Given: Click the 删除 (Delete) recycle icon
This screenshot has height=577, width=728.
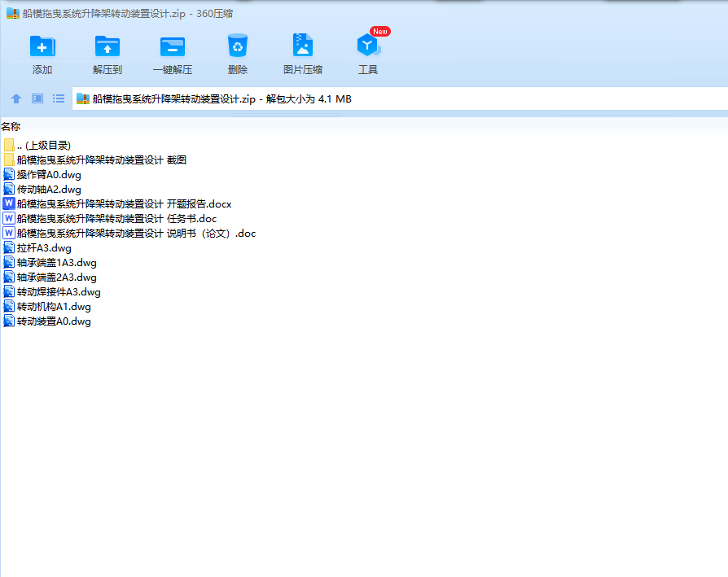Looking at the screenshot, I should coord(238,46).
